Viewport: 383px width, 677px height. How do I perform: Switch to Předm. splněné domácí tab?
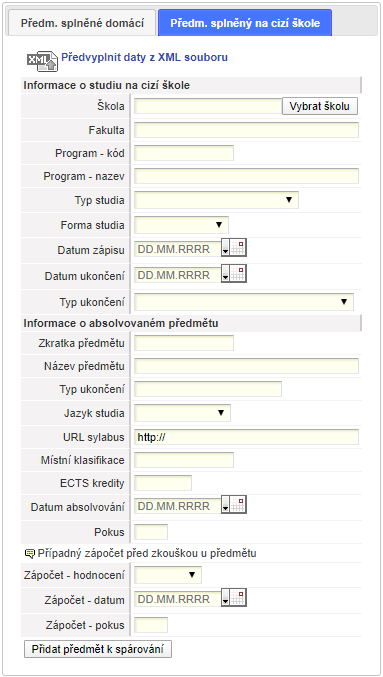[82, 23]
